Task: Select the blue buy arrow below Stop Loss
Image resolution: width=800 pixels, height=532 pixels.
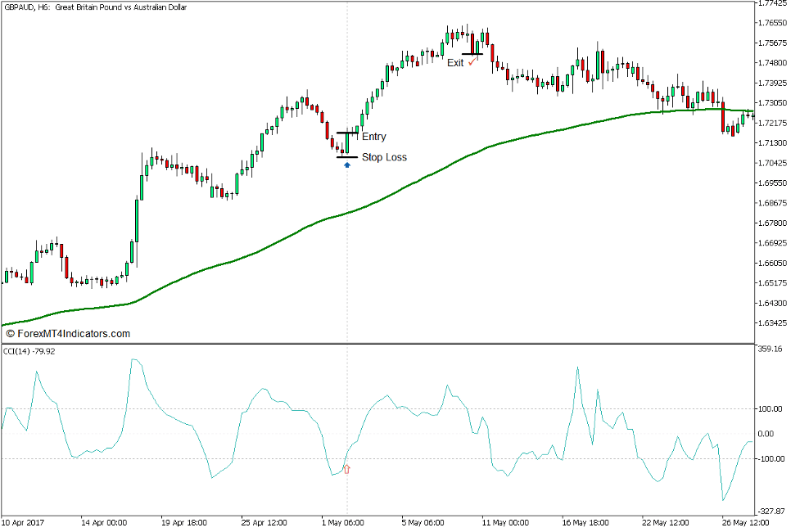Action: coord(347,165)
